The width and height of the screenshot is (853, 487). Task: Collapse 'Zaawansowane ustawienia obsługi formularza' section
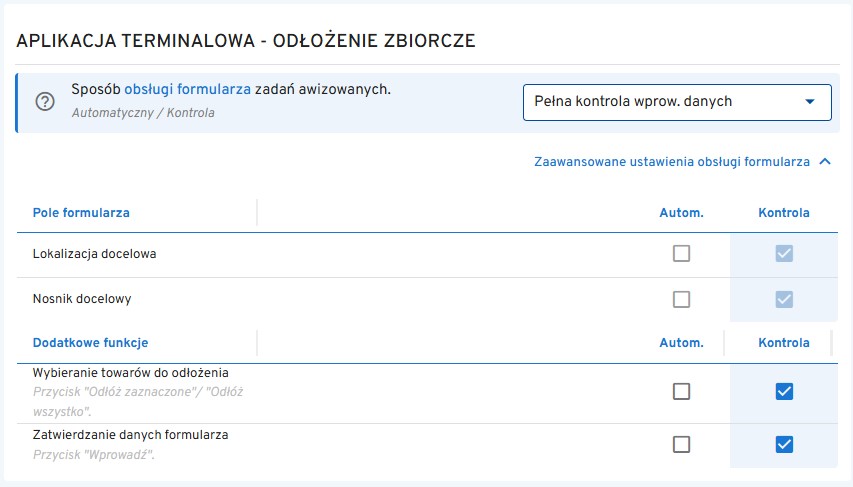[x=672, y=161]
